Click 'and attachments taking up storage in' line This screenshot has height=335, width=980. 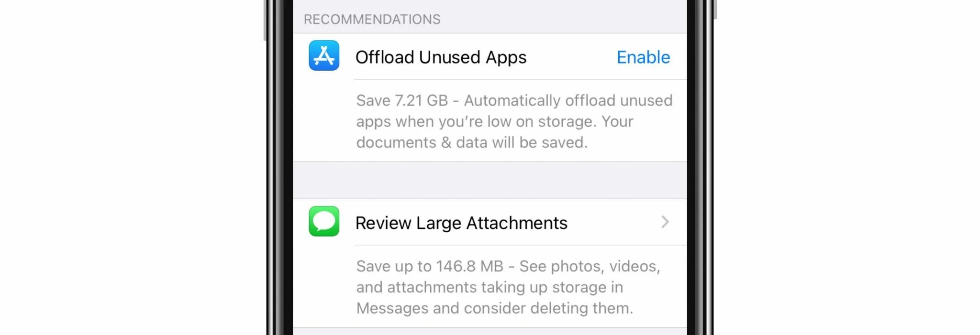coord(490,287)
